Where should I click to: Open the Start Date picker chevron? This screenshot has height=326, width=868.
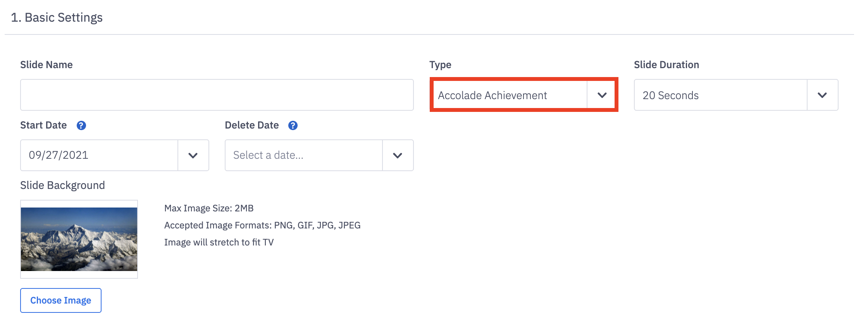(193, 156)
